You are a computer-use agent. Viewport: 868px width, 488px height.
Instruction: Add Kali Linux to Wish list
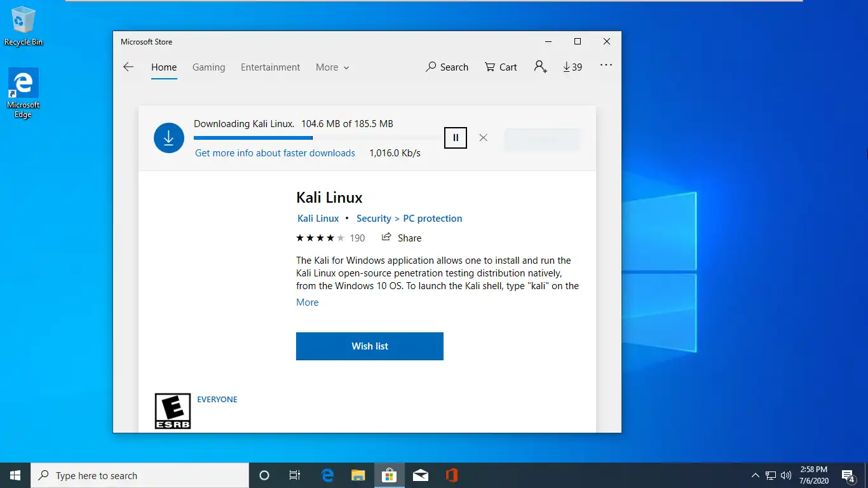370,346
